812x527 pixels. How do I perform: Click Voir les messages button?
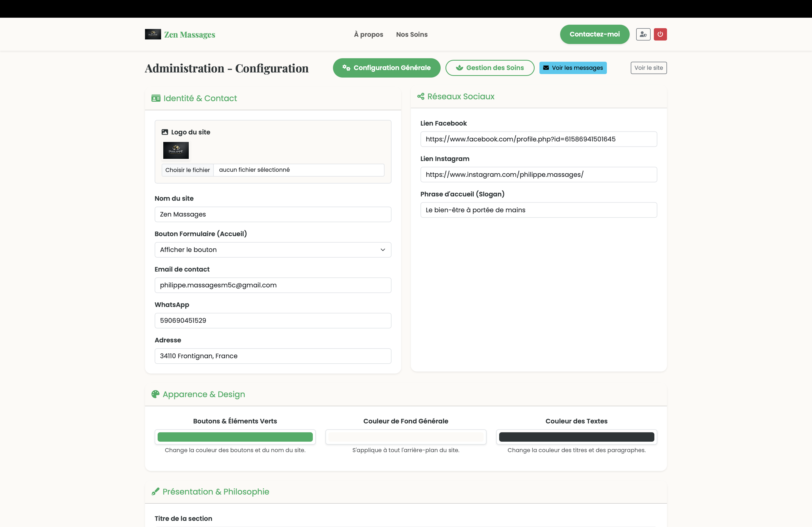(573, 68)
